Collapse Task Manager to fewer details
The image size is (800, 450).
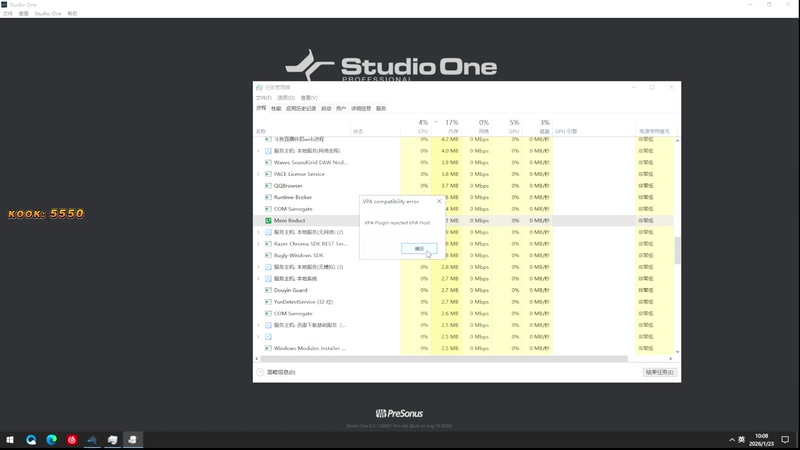[x=276, y=372]
